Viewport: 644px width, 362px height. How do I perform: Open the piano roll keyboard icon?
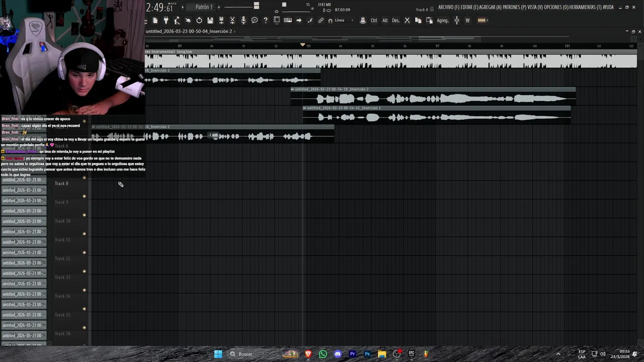(x=288, y=21)
